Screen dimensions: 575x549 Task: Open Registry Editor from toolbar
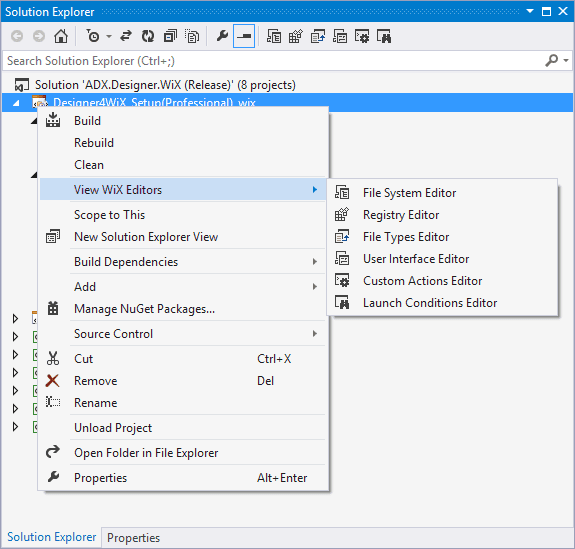pyautogui.click(x=296, y=36)
